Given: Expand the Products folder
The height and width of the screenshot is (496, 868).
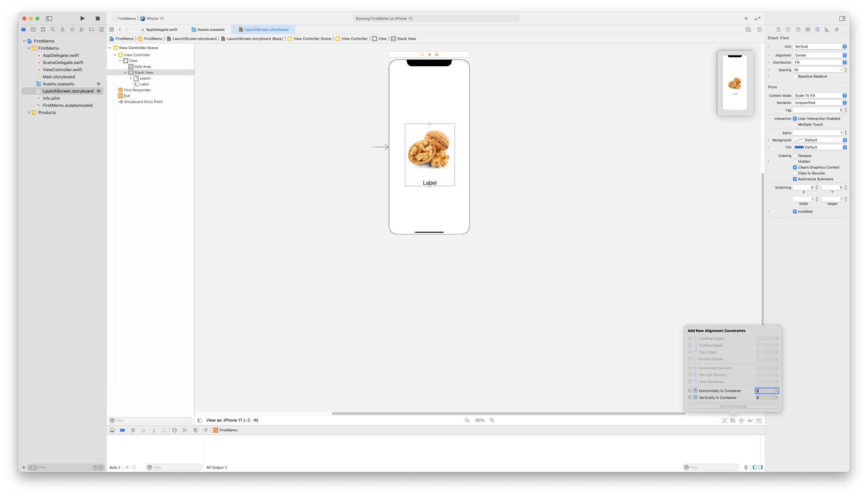Looking at the screenshot, I should tap(29, 112).
